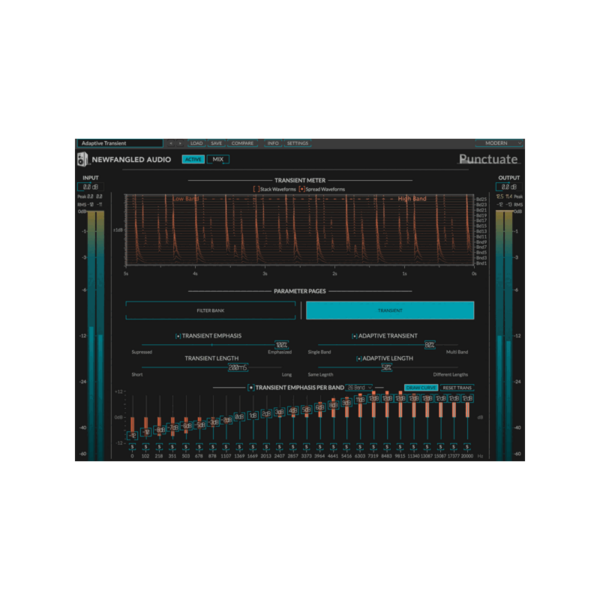Image resolution: width=600 pixels, height=600 pixels.
Task: Solo the 1107 Hz band
Action: (226, 447)
